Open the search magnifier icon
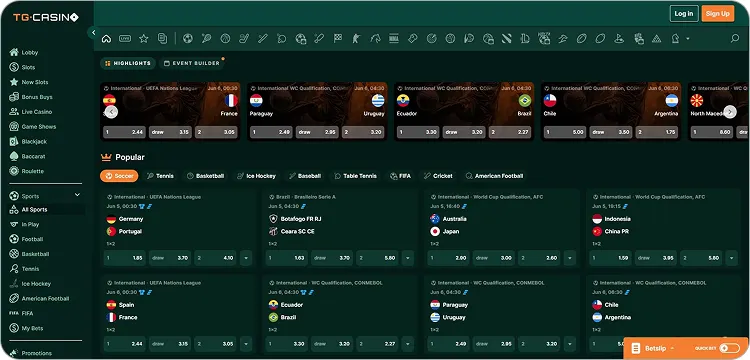750x360 pixels. [735, 39]
